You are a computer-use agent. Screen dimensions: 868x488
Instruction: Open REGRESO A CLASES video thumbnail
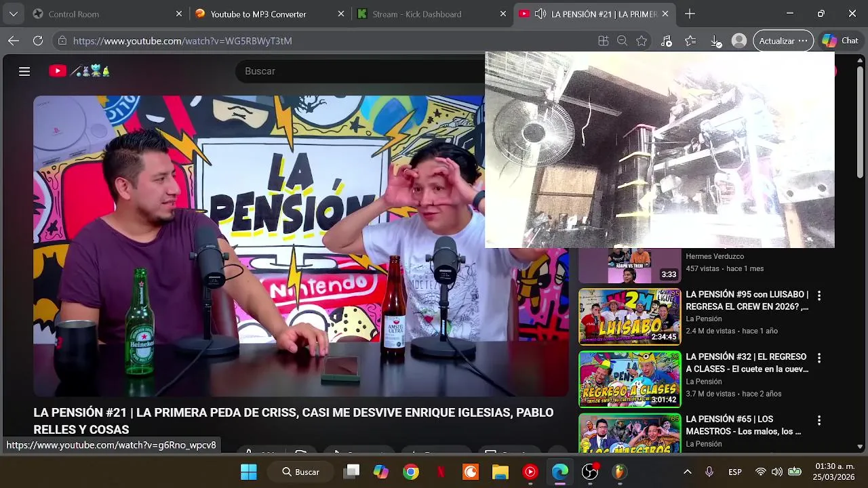[x=629, y=379]
